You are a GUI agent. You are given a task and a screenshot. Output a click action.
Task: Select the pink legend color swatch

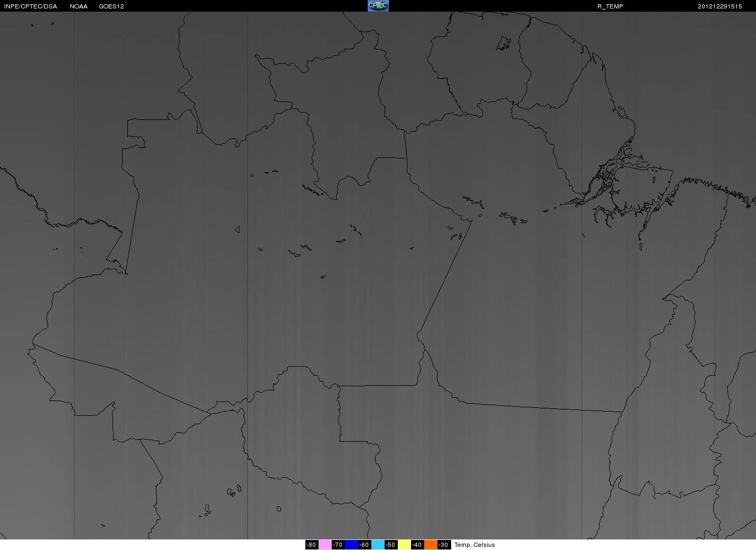(325, 545)
